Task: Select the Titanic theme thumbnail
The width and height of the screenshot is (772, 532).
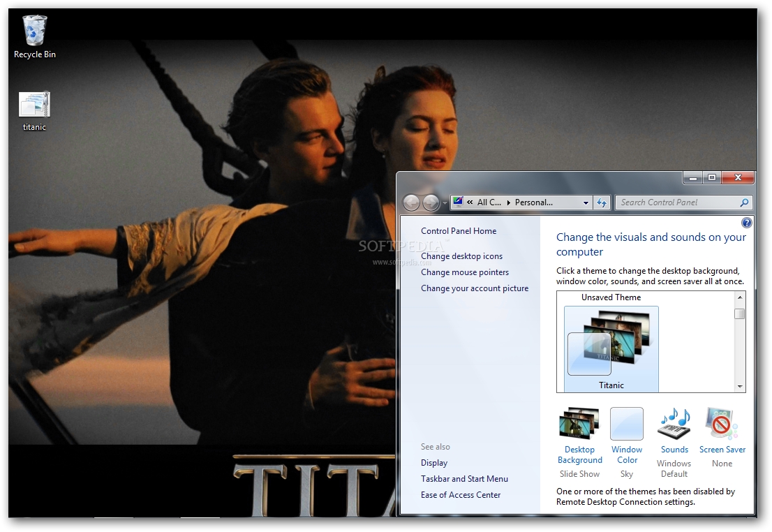Action: pyautogui.click(x=611, y=349)
